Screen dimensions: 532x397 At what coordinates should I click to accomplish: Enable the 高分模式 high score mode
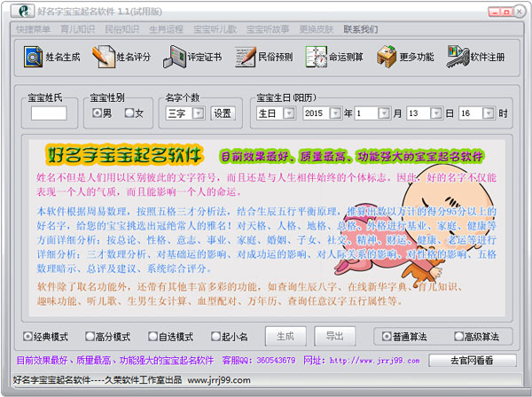(91, 337)
